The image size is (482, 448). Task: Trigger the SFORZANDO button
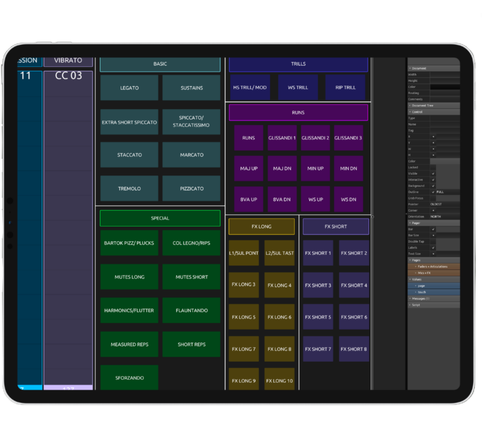coord(129,378)
